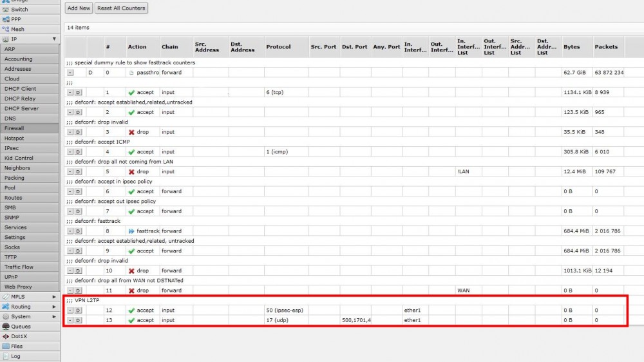This screenshot has height=362, width=644.
Task: Click red drop icon on rule 3
Action: tap(131, 132)
